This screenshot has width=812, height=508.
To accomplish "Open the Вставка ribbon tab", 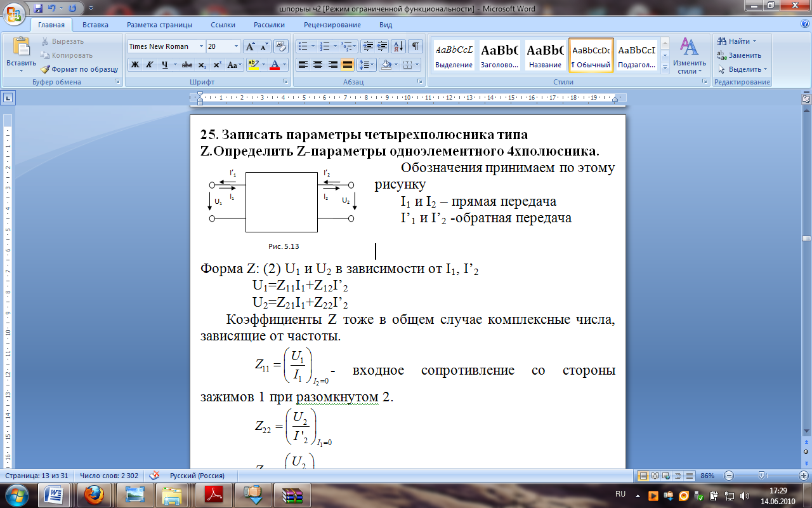I will click(95, 25).
